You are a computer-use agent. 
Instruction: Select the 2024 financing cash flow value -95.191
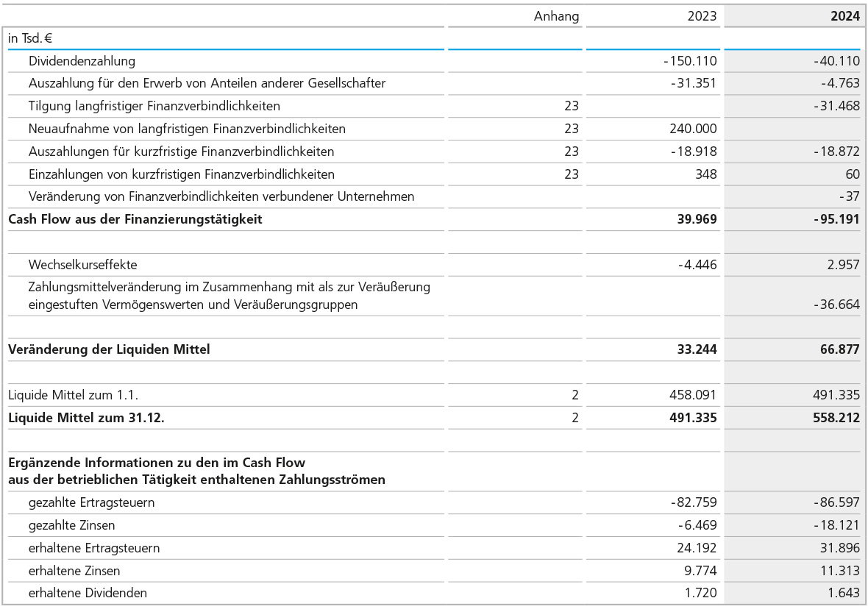[x=834, y=219]
